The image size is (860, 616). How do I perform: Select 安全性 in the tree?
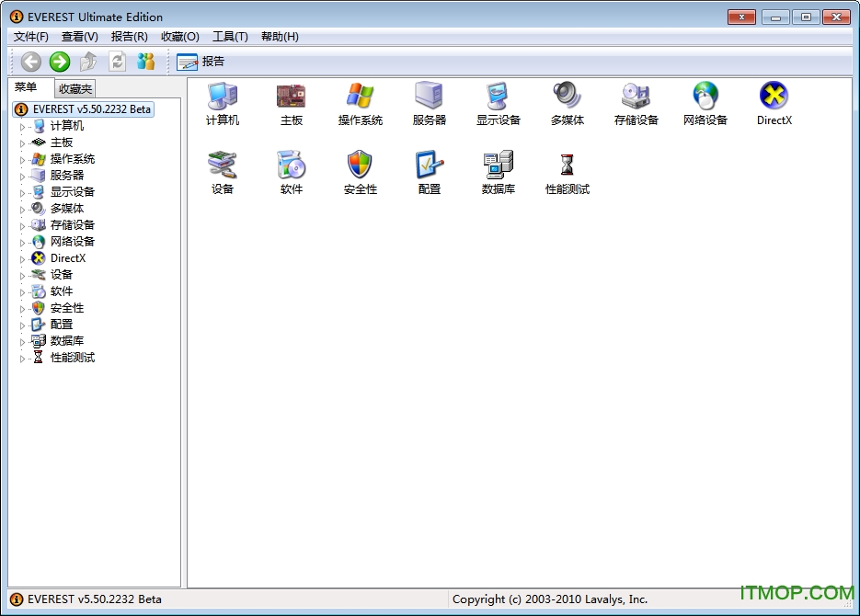coord(67,308)
